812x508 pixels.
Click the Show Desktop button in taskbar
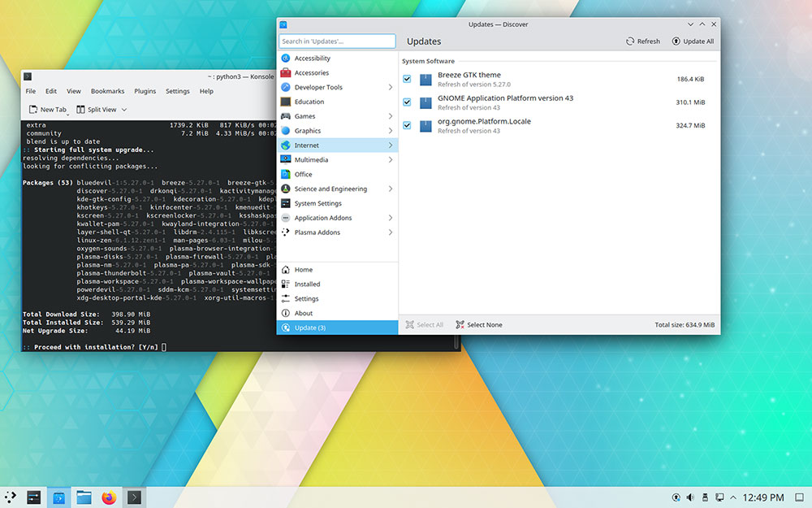(800, 497)
